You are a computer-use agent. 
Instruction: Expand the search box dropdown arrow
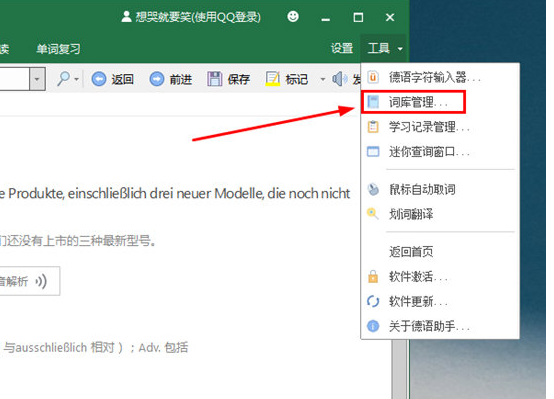coord(37,79)
